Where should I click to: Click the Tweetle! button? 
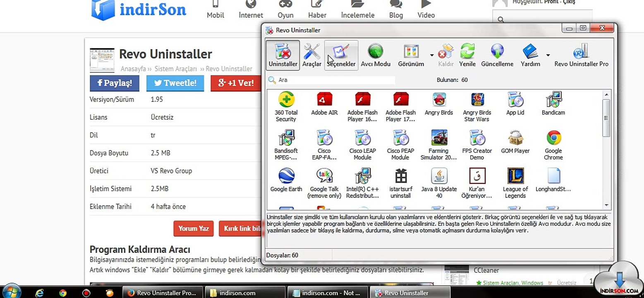click(x=175, y=83)
